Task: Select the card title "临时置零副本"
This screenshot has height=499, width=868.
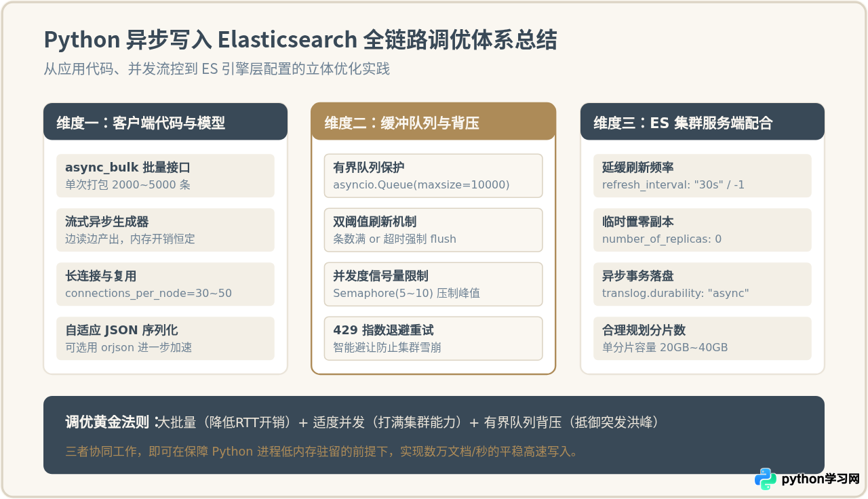Action: point(638,222)
